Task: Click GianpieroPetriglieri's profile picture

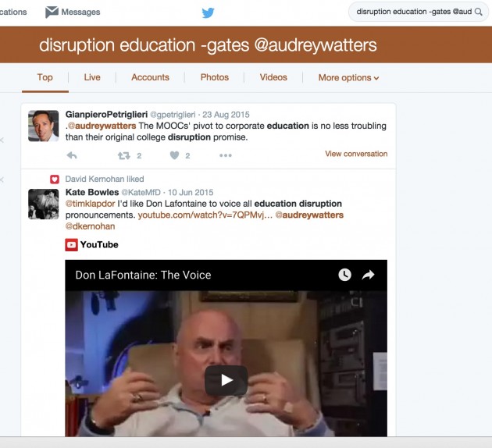Action: coord(44,125)
